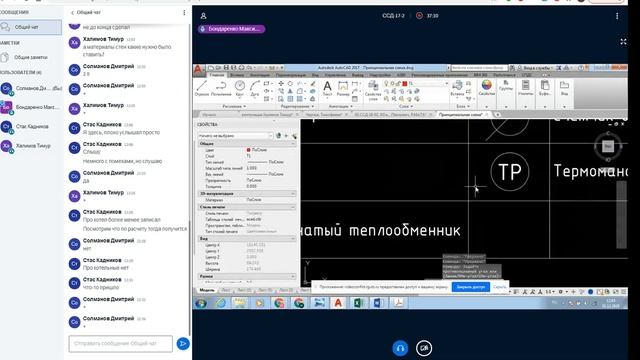Click the Mirror tool in Редактирование panel

coord(290,91)
